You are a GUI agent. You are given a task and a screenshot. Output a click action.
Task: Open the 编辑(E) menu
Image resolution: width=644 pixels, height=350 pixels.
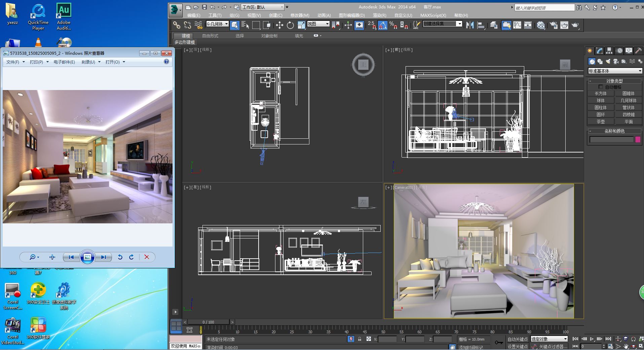pyautogui.click(x=194, y=15)
